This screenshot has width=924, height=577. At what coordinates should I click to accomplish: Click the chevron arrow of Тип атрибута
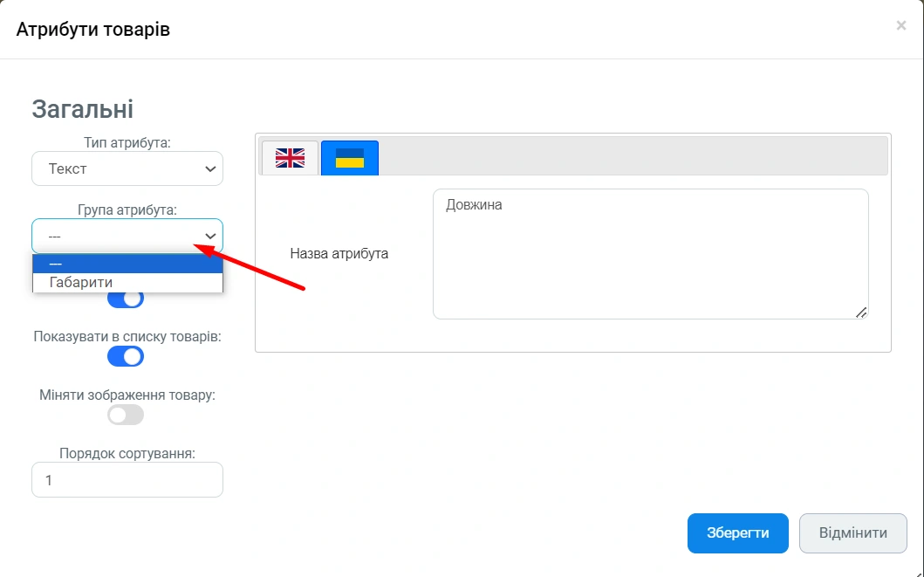[x=209, y=168]
